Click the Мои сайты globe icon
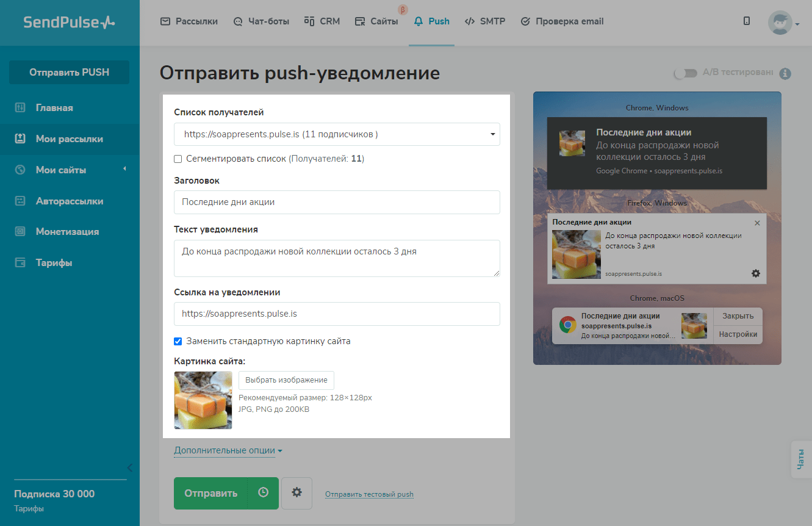The width and height of the screenshot is (812, 526). [x=20, y=170]
